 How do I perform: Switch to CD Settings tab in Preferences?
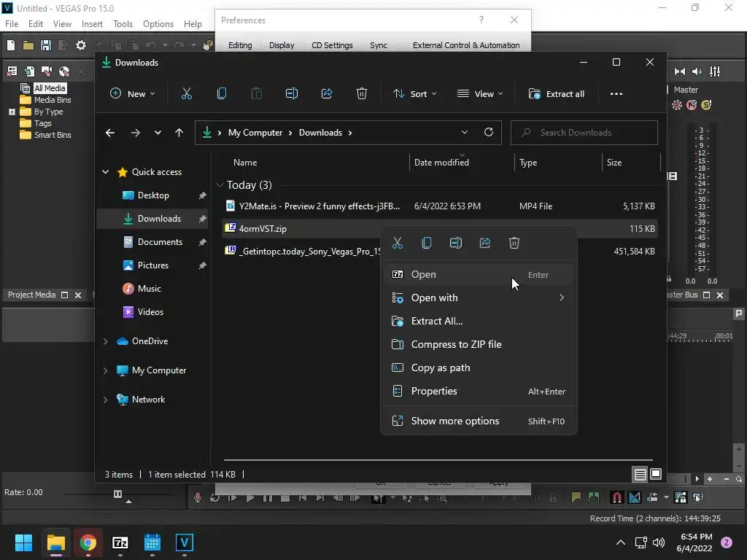pos(332,45)
